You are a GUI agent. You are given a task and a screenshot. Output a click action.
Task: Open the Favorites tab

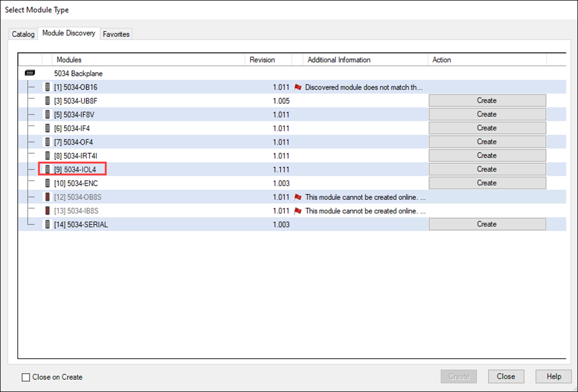coord(116,34)
